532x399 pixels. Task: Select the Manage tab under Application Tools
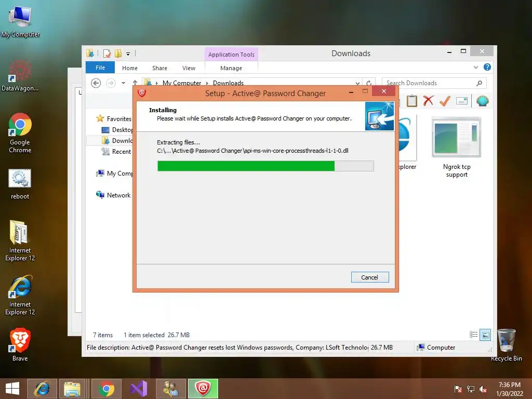point(231,68)
